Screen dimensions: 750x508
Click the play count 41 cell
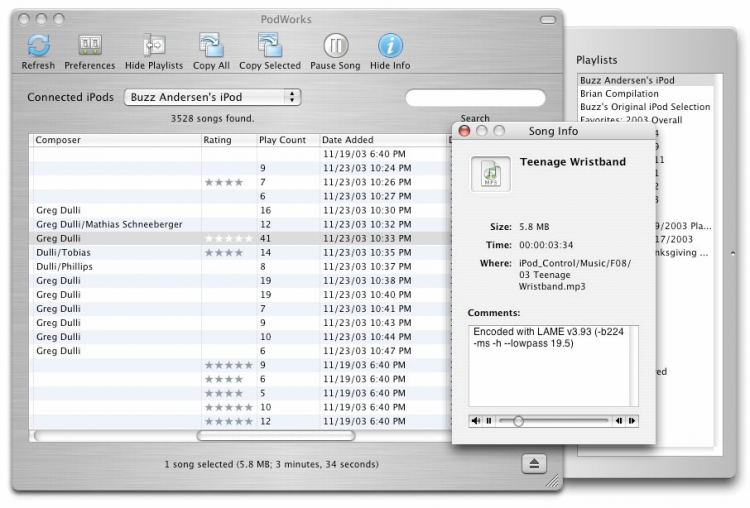pyautogui.click(x=265, y=238)
